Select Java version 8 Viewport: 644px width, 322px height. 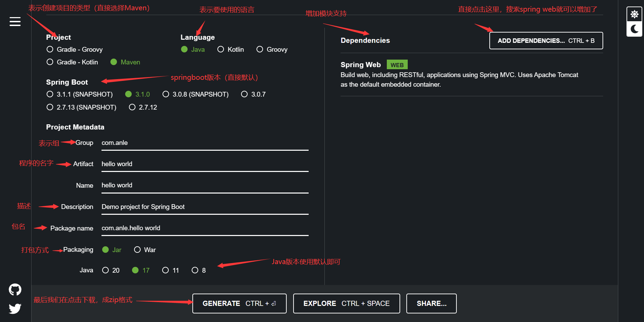click(199, 270)
